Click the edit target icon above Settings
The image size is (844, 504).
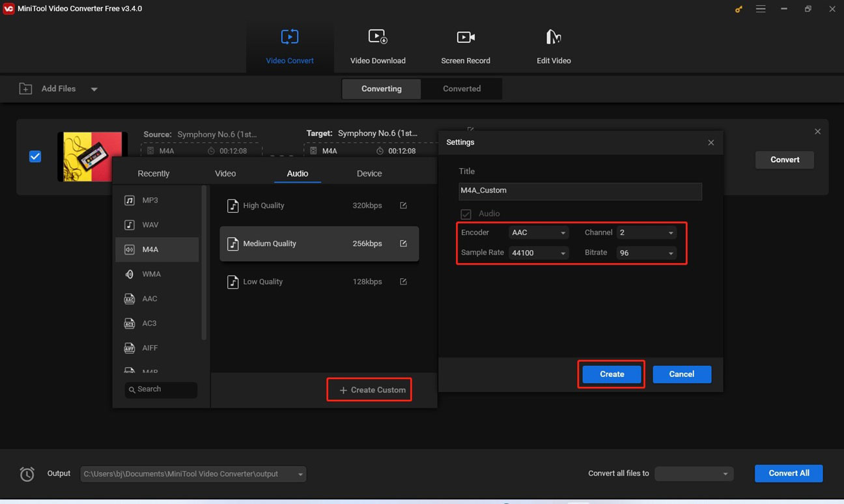click(x=471, y=130)
